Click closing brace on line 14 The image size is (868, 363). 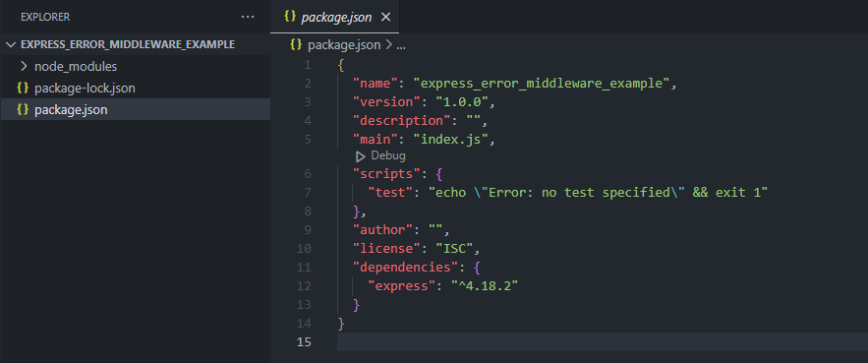(341, 323)
